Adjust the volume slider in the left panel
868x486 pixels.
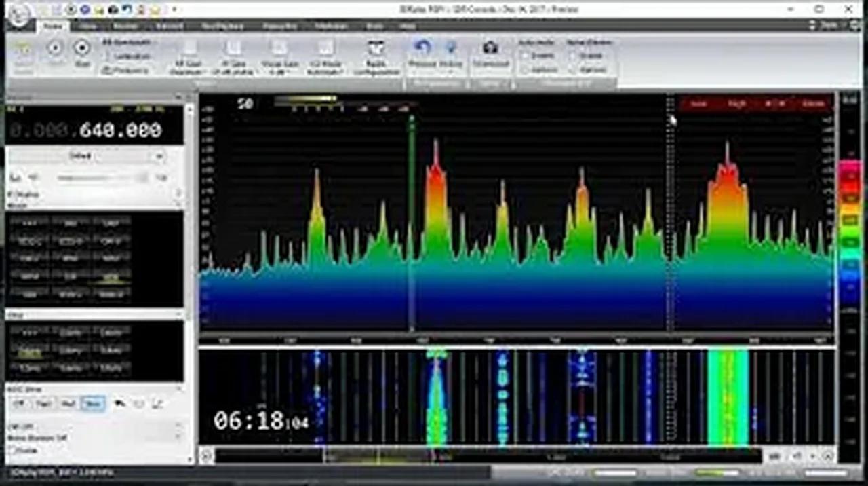[102, 178]
